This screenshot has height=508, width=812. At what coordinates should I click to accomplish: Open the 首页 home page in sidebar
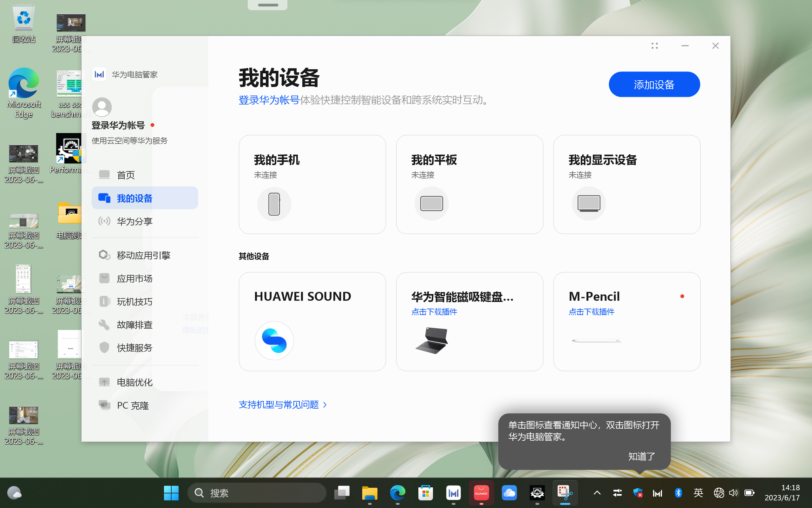[145, 175]
